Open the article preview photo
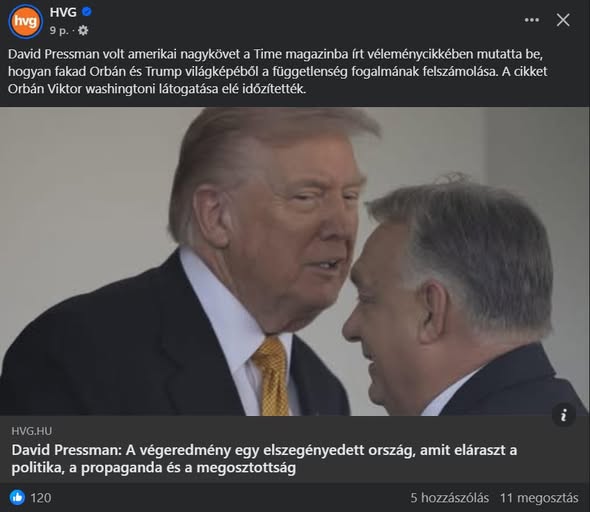This screenshot has height=512, width=590. 295,261
